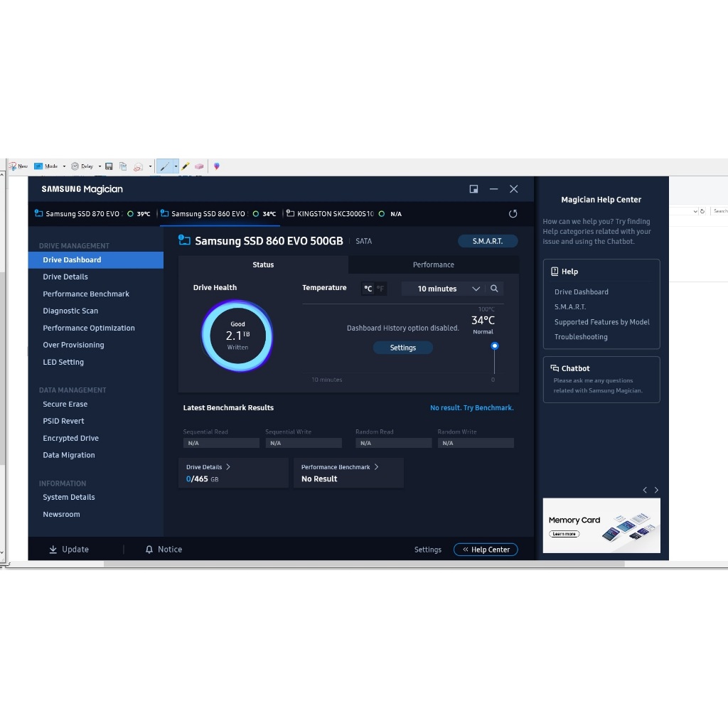Select the highlighter tool in Snipping Tool
The height and width of the screenshot is (728, 728).
pos(186,166)
